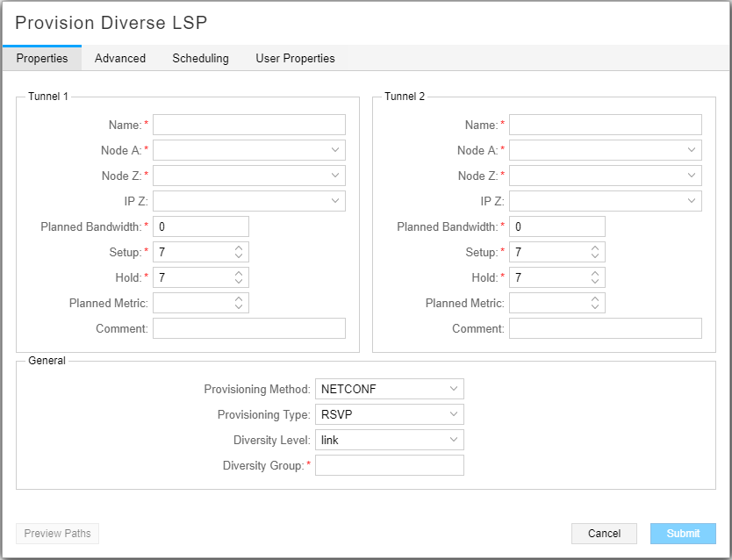
Task: Select the User Properties tab
Action: 295,58
